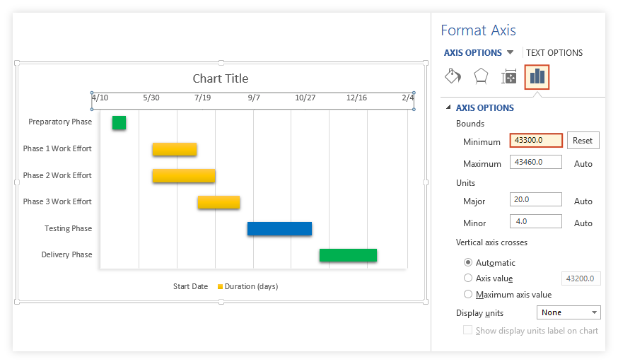Image resolution: width=618 pixels, height=364 pixels.
Task: Expand the Axis Options tab dropdown arrow
Action: (x=510, y=52)
